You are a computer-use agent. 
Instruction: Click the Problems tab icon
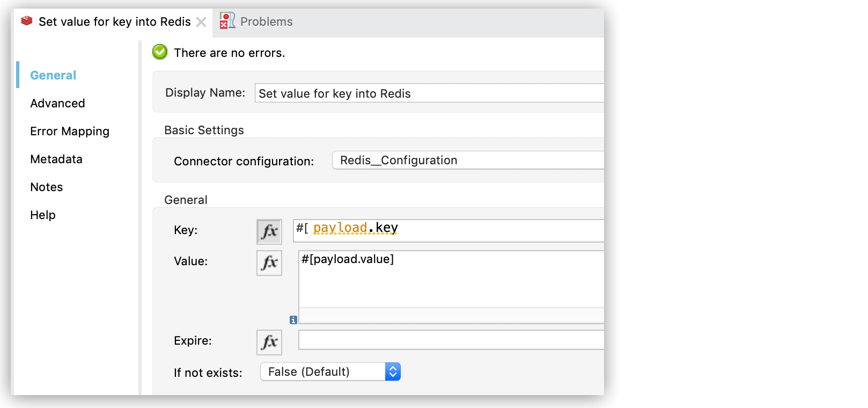[227, 21]
